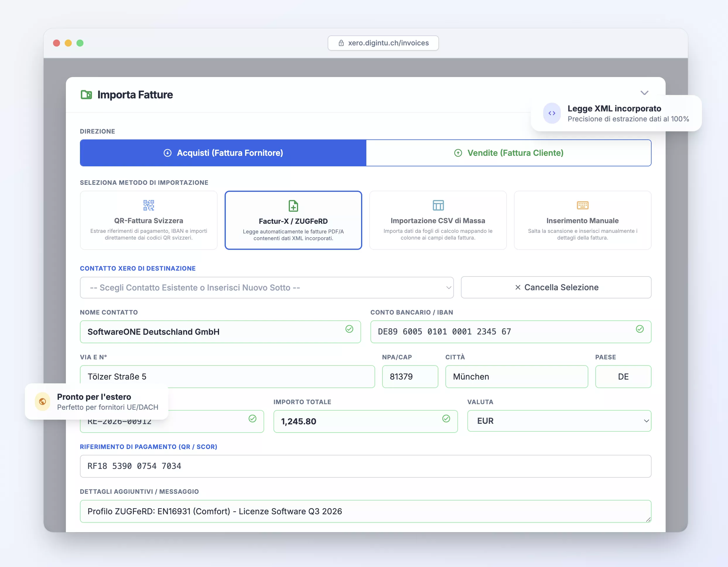Click the X icon on Cancella Selezione
728x567 pixels.
pyautogui.click(x=518, y=287)
